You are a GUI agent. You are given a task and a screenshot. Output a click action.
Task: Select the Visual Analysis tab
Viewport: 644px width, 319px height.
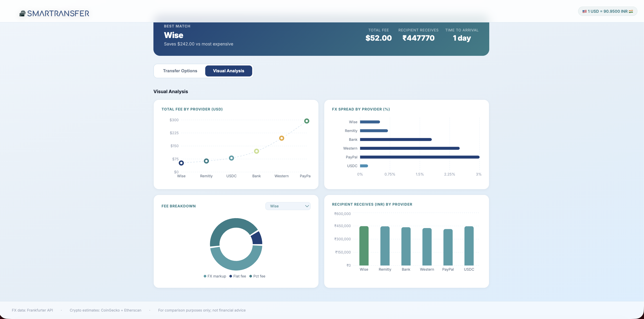(x=228, y=71)
